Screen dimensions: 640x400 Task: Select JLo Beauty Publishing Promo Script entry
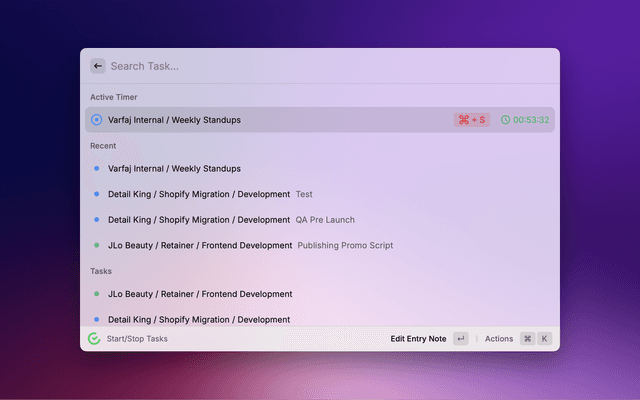pyautogui.click(x=250, y=245)
